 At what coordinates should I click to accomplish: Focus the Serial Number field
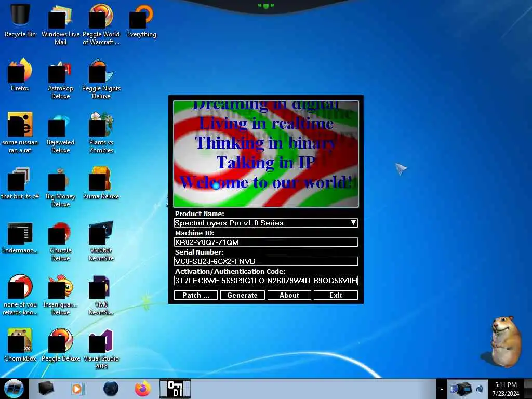coord(265,261)
